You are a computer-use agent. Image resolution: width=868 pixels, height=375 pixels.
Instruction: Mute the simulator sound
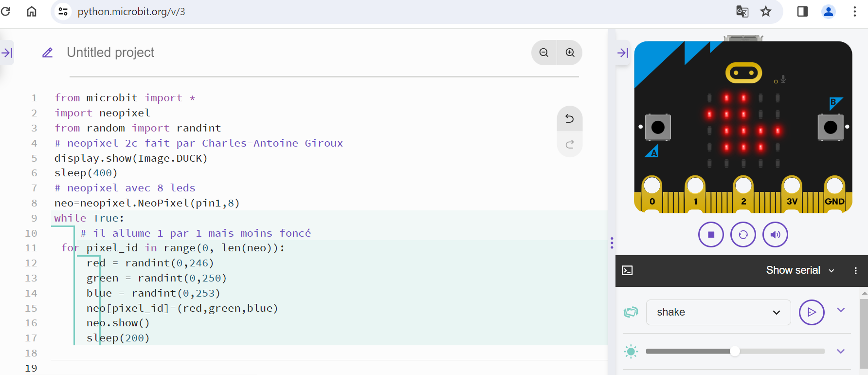(775, 235)
